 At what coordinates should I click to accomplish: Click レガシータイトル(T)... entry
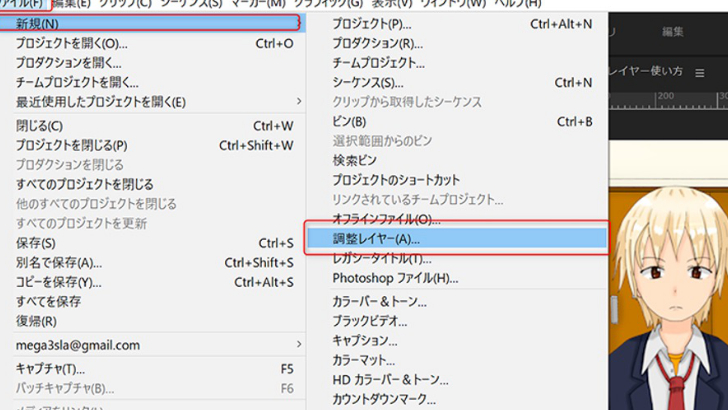382,258
